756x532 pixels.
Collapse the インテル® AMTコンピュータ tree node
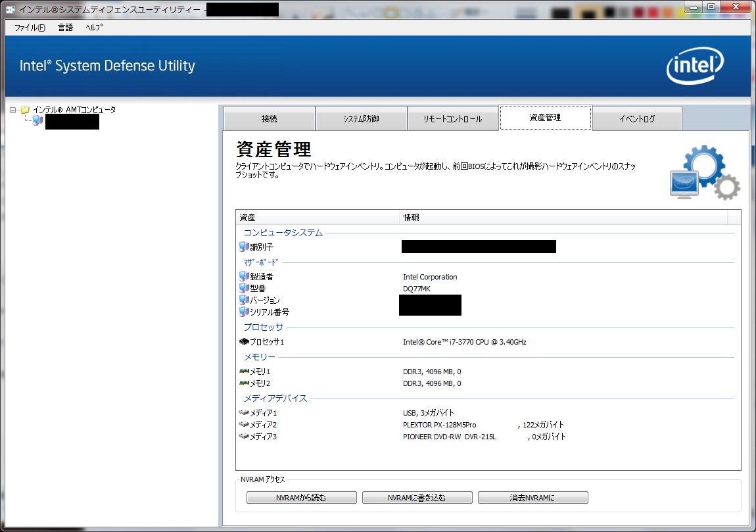tap(13, 110)
